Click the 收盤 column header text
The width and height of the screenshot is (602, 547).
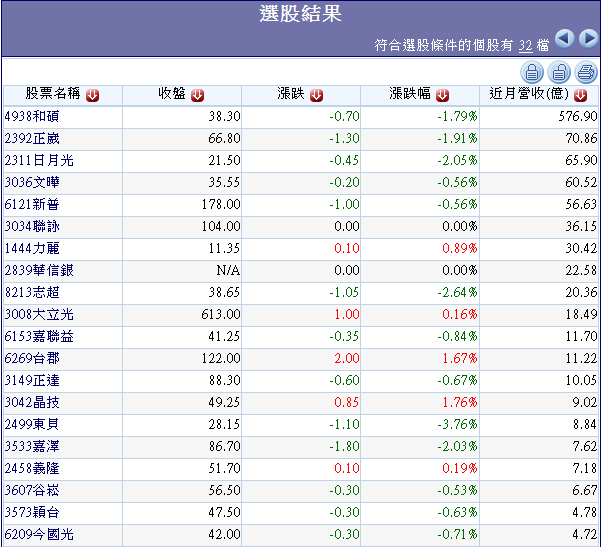point(172,93)
